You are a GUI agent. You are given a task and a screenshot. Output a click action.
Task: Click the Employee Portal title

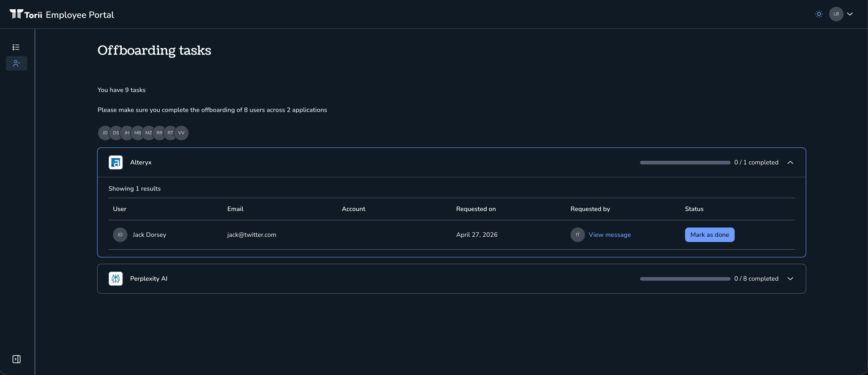click(x=80, y=15)
